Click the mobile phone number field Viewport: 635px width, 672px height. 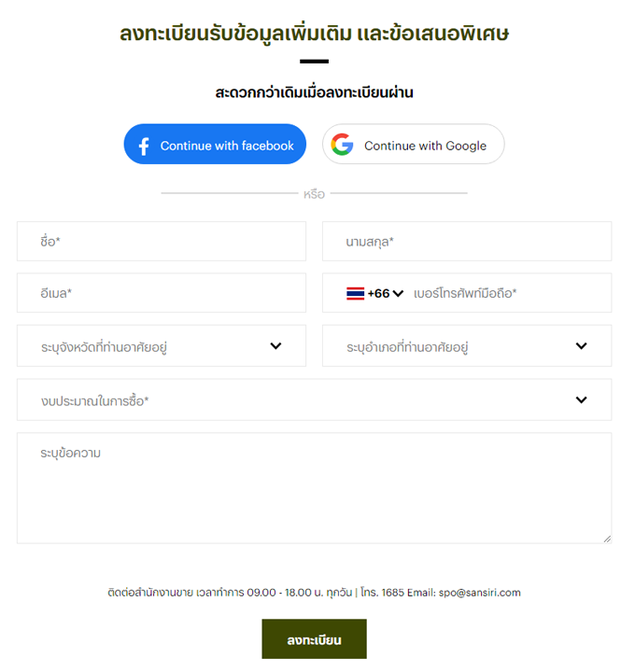tap(509, 293)
